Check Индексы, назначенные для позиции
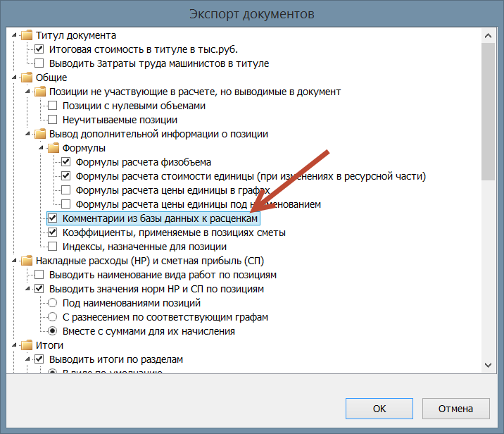 click(x=53, y=247)
